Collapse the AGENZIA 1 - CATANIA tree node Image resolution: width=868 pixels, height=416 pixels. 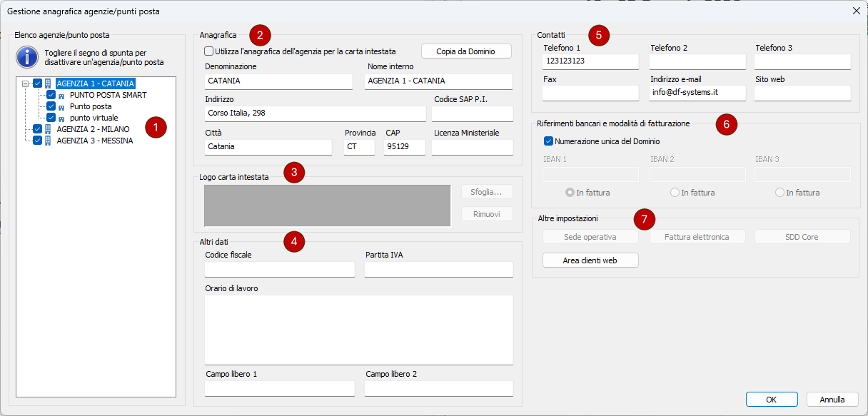(x=26, y=83)
